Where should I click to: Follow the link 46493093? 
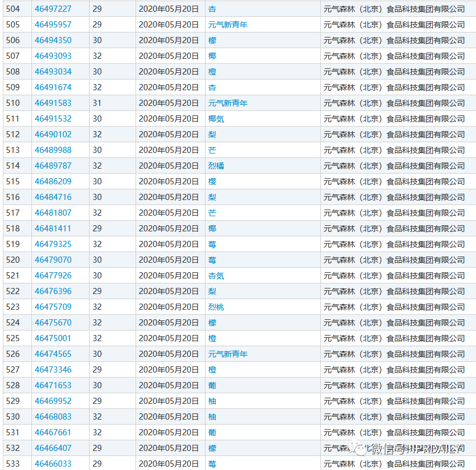click(53, 56)
